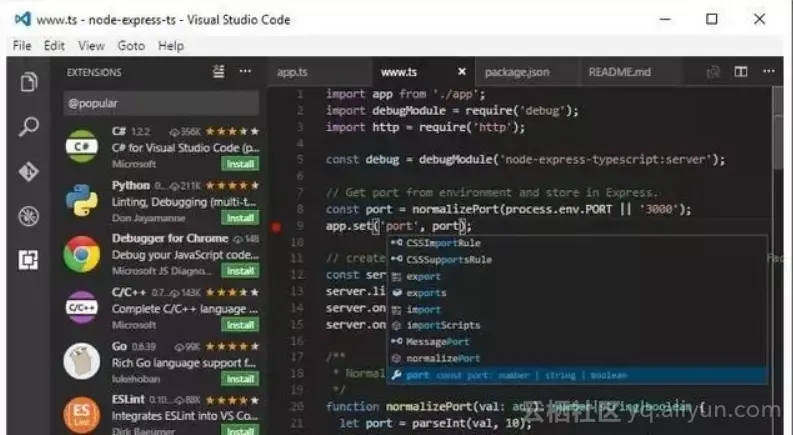The width and height of the screenshot is (793, 435).
Task: Install the C/C++ extension
Action: click(240, 325)
